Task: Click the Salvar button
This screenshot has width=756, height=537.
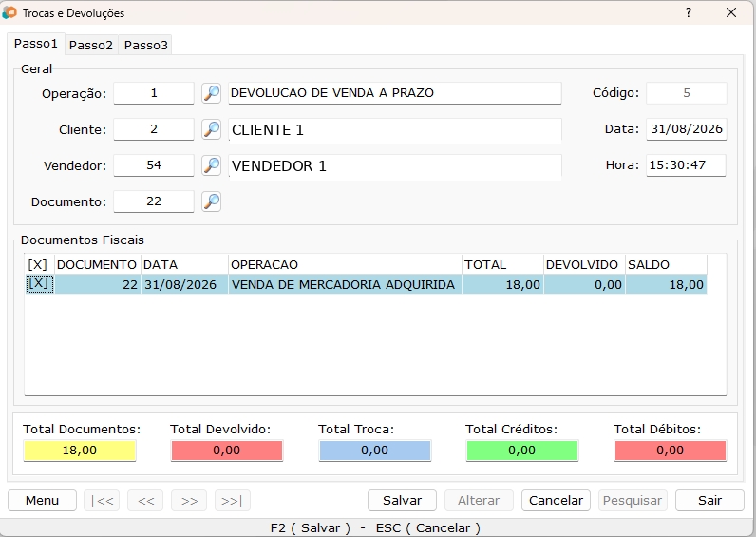Action: click(x=402, y=500)
